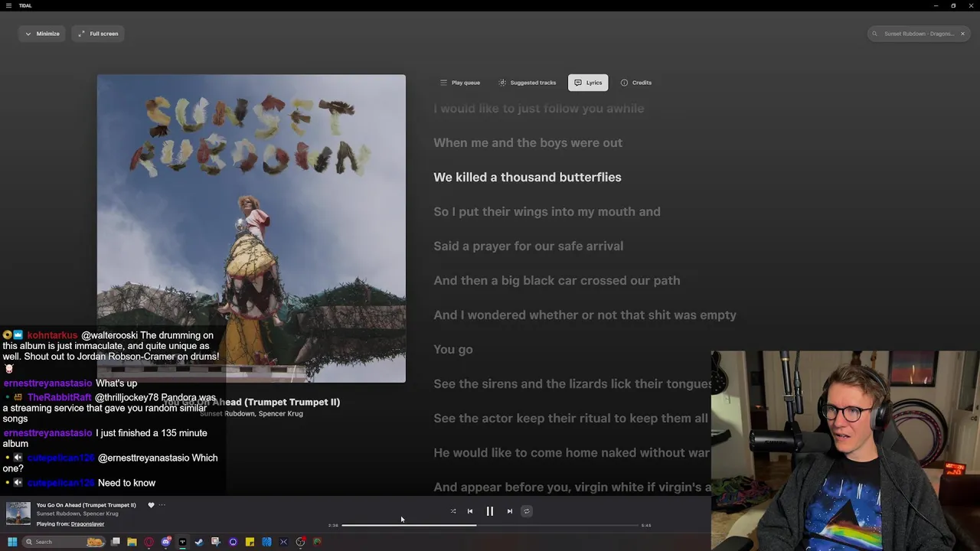Select lyric 'Said a prayer for our safe arrival'
980x551 pixels.
[528, 246]
